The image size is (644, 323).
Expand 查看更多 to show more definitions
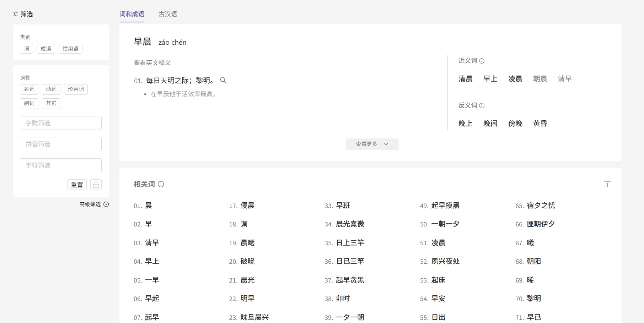click(372, 144)
